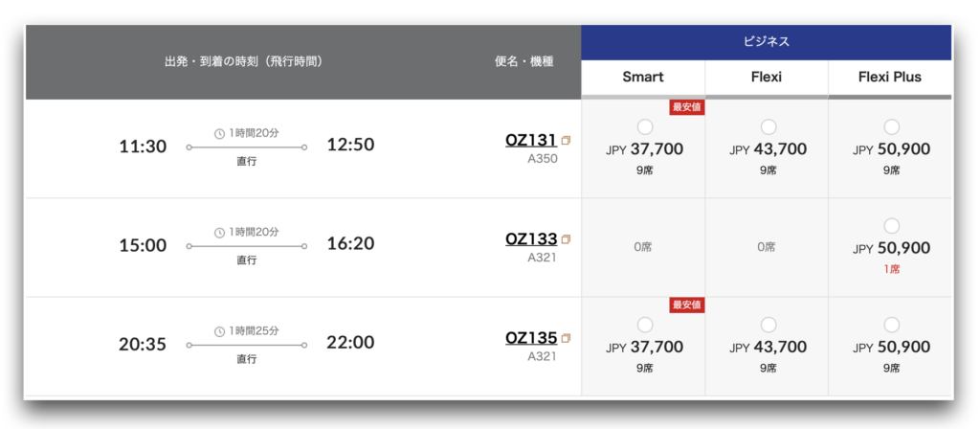Select Smart fare for OZ135 flight
Image resolution: width=980 pixels, height=429 pixels.
tap(644, 326)
